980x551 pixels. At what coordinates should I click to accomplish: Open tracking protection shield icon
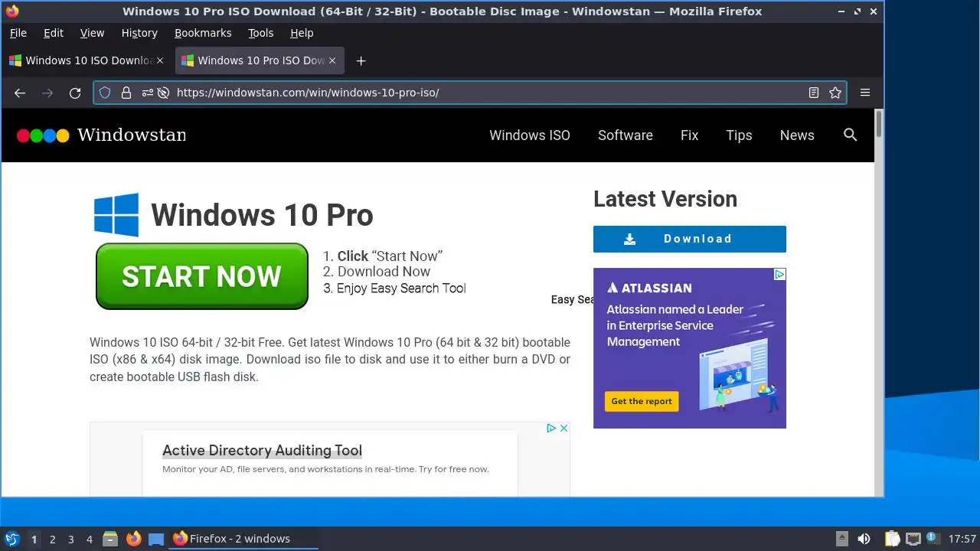pos(105,93)
